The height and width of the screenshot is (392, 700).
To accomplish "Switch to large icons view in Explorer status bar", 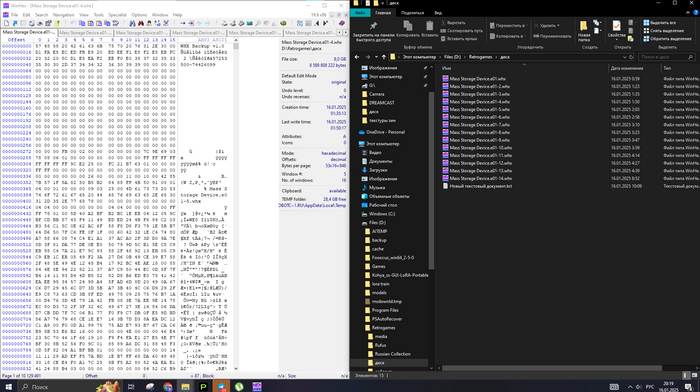I will [x=694, y=375].
